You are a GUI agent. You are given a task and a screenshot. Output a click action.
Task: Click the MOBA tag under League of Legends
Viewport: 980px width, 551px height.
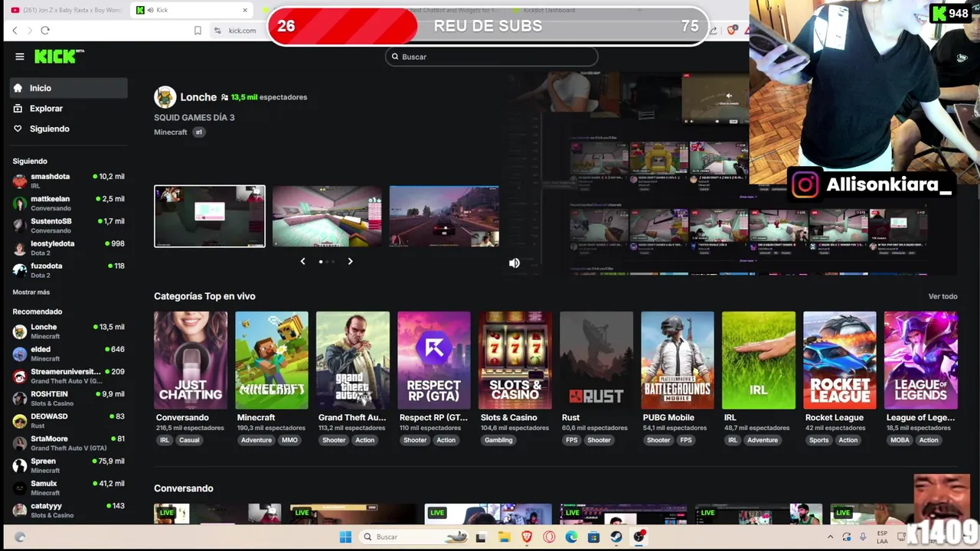(900, 440)
